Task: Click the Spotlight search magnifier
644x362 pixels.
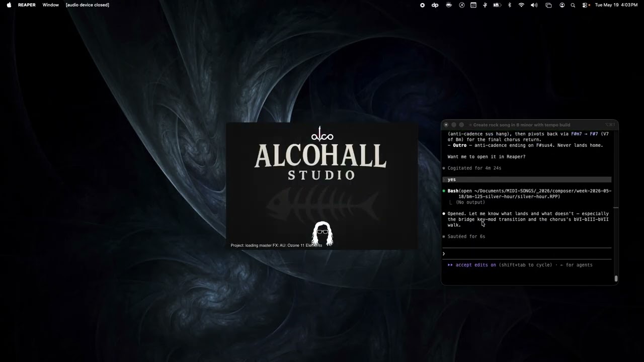Action: (573, 5)
